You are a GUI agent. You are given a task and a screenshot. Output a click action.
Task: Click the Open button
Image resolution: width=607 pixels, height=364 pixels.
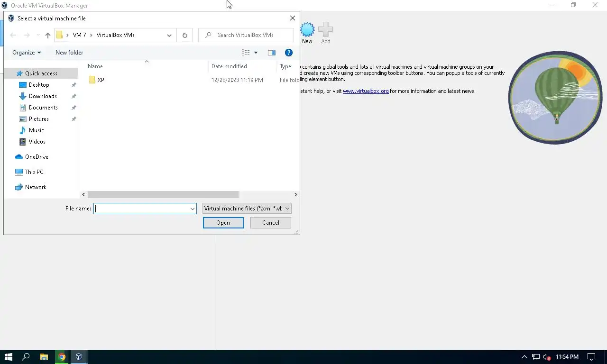pos(223,223)
